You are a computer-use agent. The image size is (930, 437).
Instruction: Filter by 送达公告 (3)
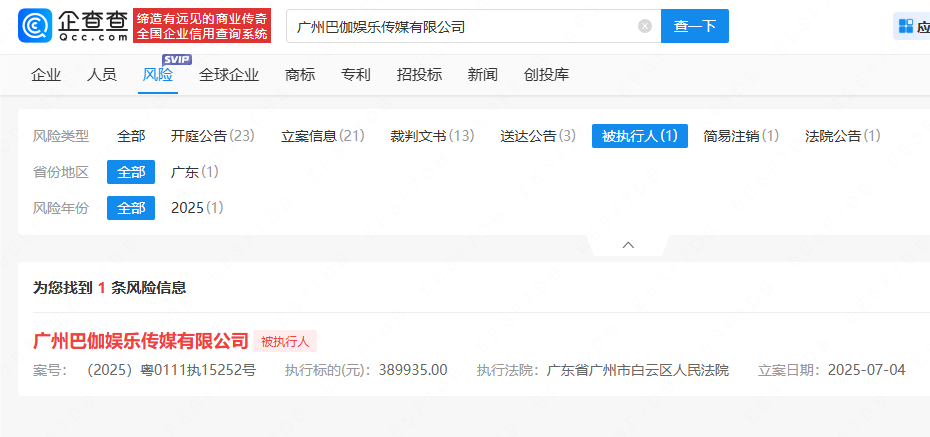click(538, 136)
